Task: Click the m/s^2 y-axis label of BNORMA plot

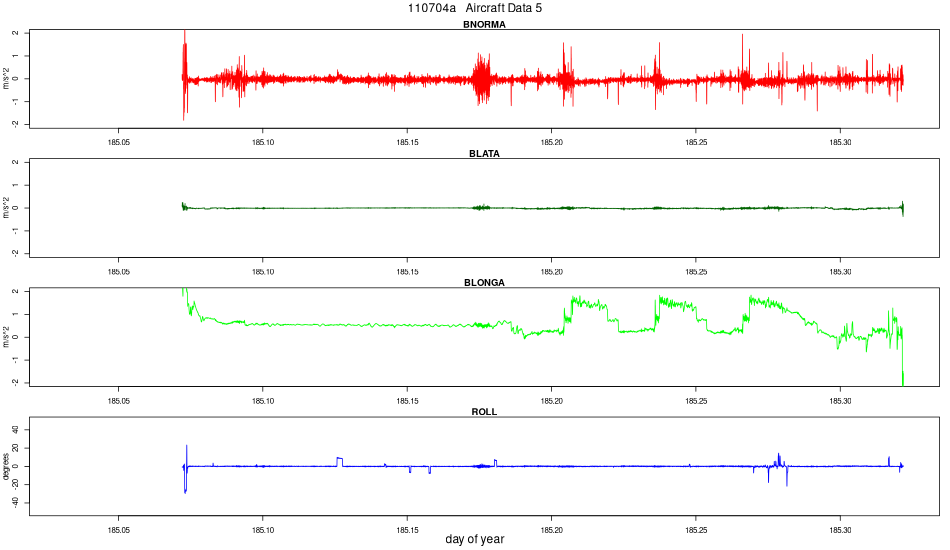Action: coord(6,79)
